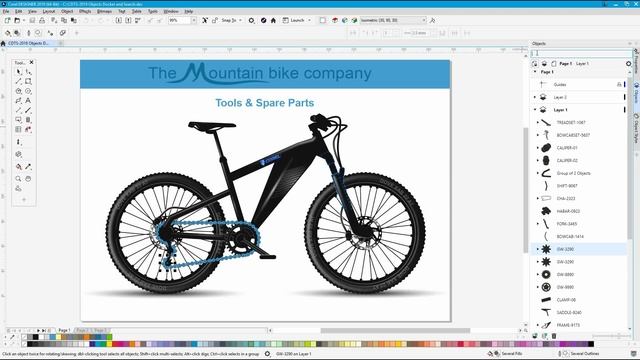
Task: Click the Welcome screen home icon
Action: coord(273,20)
